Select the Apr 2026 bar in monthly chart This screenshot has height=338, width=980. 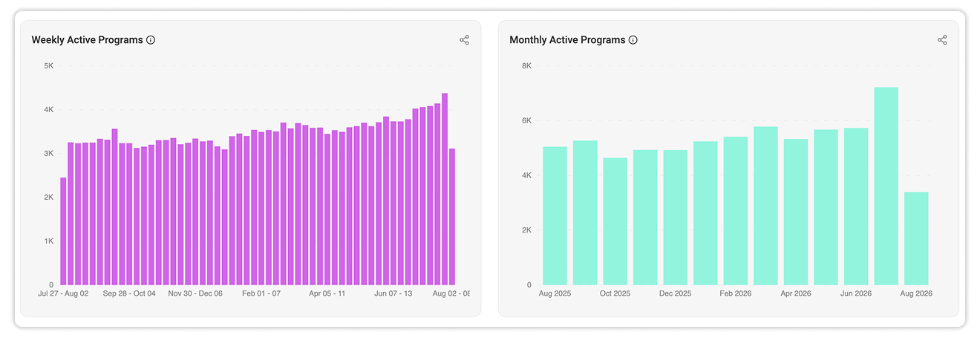[x=796, y=212]
